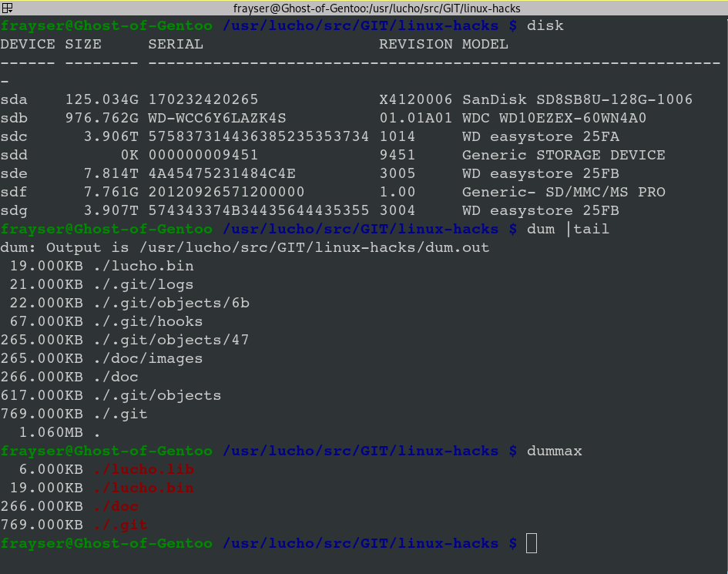This screenshot has width=728, height=574.
Task: Click the REVISION column header
Action: (x=415, y=44)
